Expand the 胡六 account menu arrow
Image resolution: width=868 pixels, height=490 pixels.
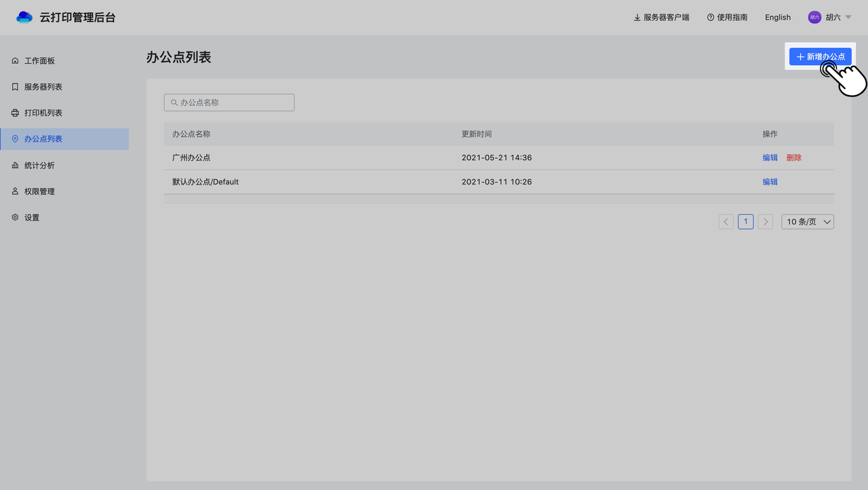click(848, 18)
